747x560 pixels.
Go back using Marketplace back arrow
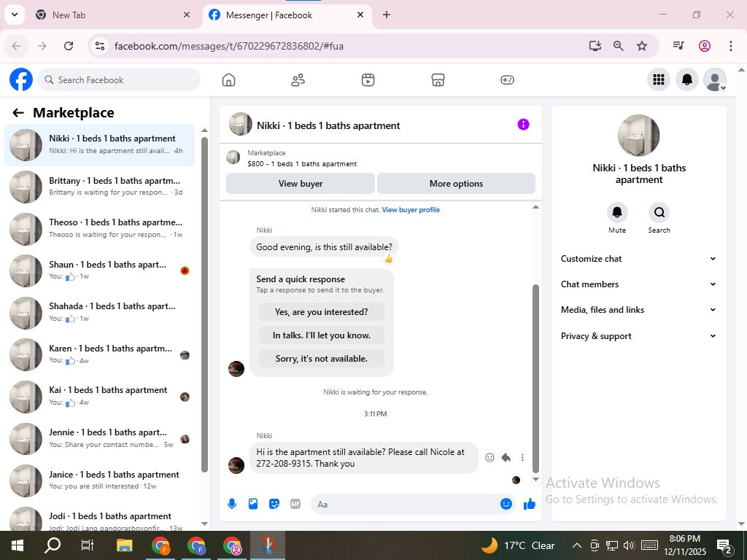click(18, 113)
